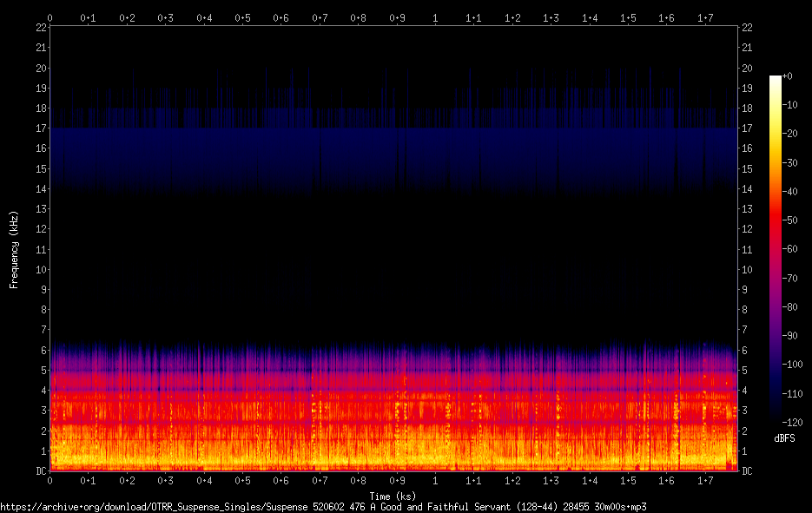Screen dimensions: 812x513
Task: Click the 22 kHz label on left axis
Action: point(41,28)
